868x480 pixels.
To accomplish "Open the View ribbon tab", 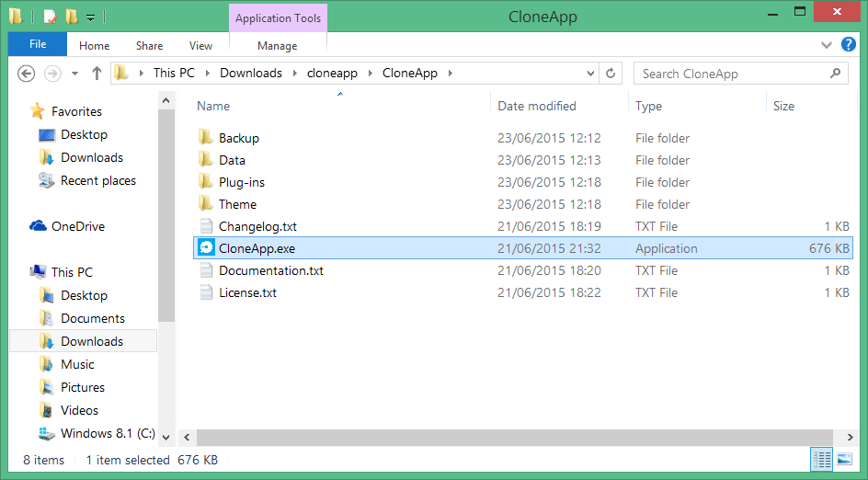I will 200,45.
